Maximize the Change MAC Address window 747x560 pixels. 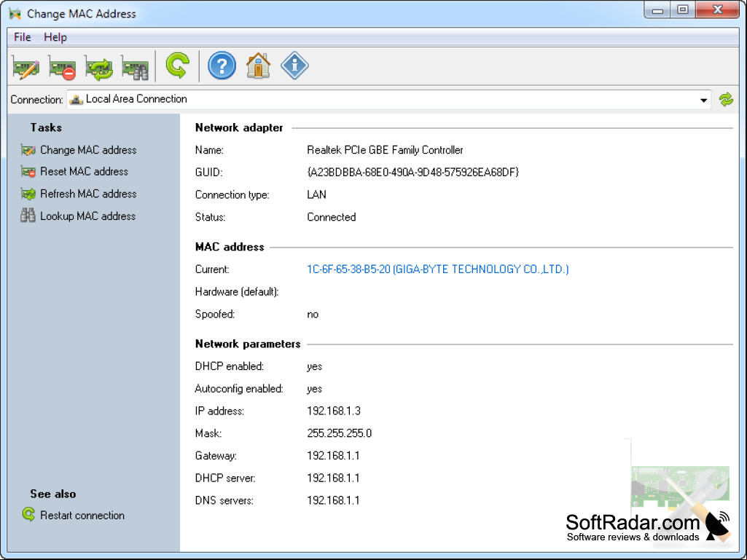(683, 9)
